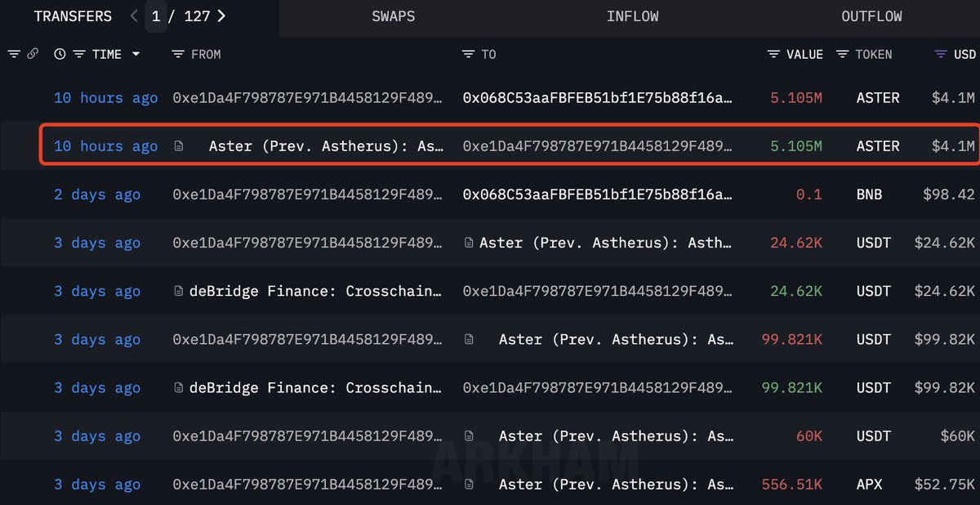The image size is (980, 505).
Task: Switch to the INFLOW tab
Action: (x=632, y=16)
